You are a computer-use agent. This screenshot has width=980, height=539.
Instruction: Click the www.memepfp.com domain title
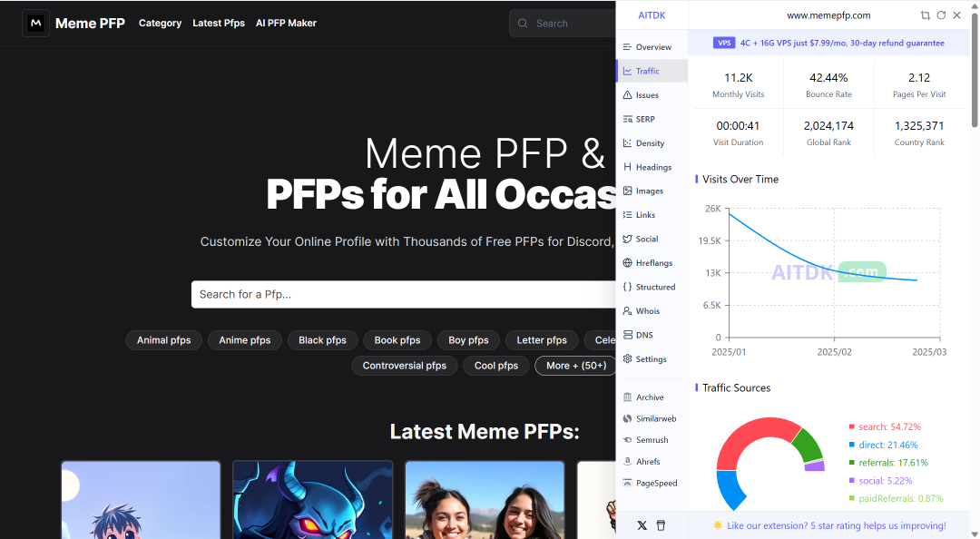click(828, 15)
